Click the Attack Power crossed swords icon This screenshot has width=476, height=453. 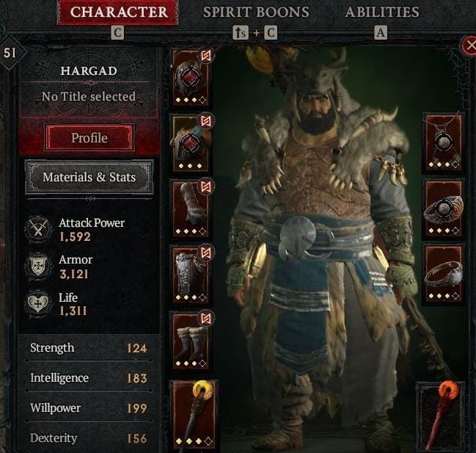38,229
